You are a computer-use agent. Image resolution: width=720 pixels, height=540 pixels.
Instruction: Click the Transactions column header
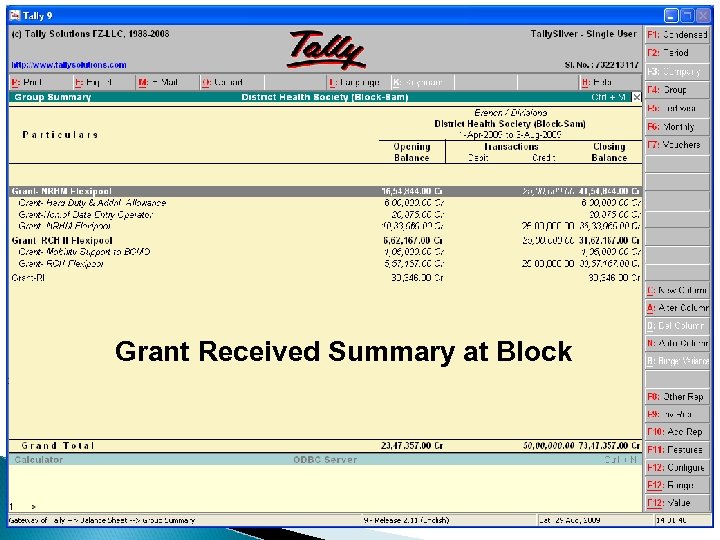tap(511, 146)
